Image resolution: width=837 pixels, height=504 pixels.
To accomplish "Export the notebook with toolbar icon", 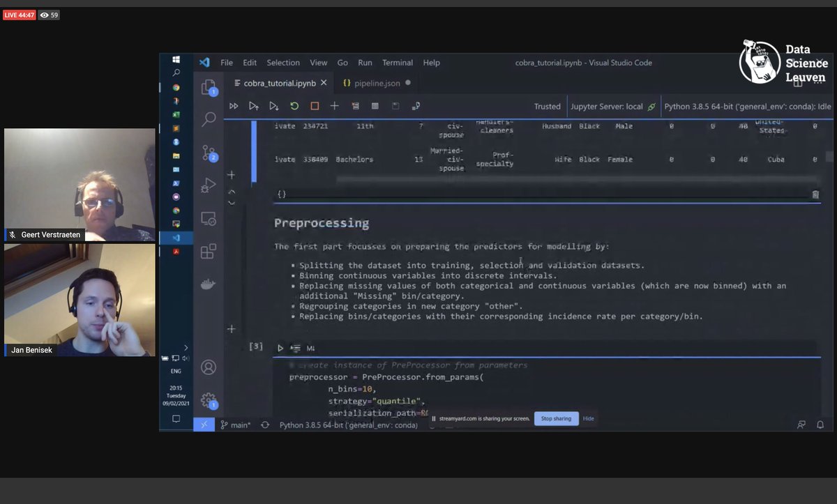I will point(416,106).
